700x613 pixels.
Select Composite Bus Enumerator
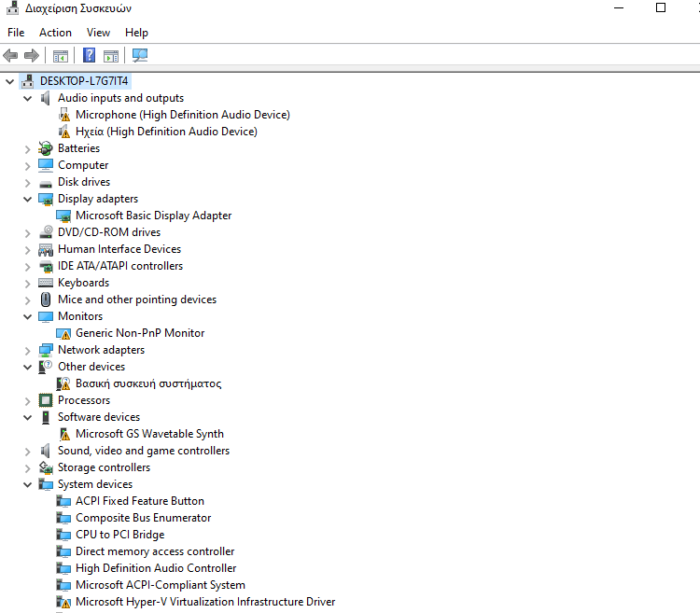click(144, 518)
